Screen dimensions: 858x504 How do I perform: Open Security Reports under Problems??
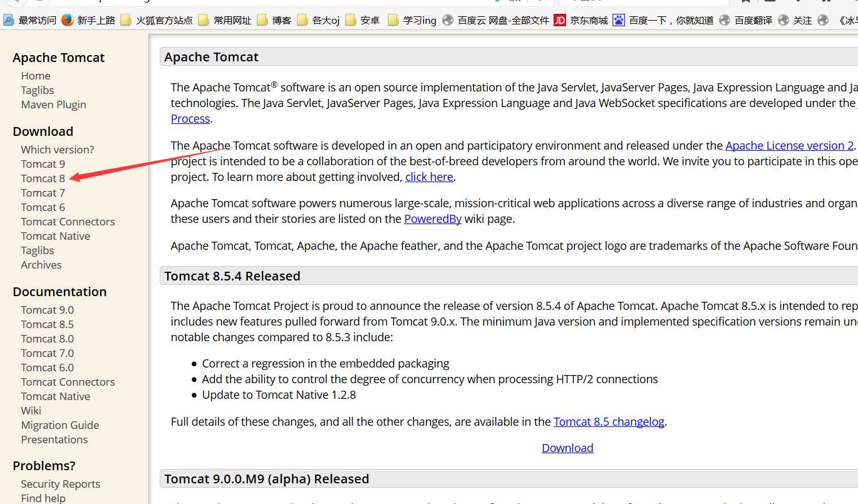tap(61, 484)
